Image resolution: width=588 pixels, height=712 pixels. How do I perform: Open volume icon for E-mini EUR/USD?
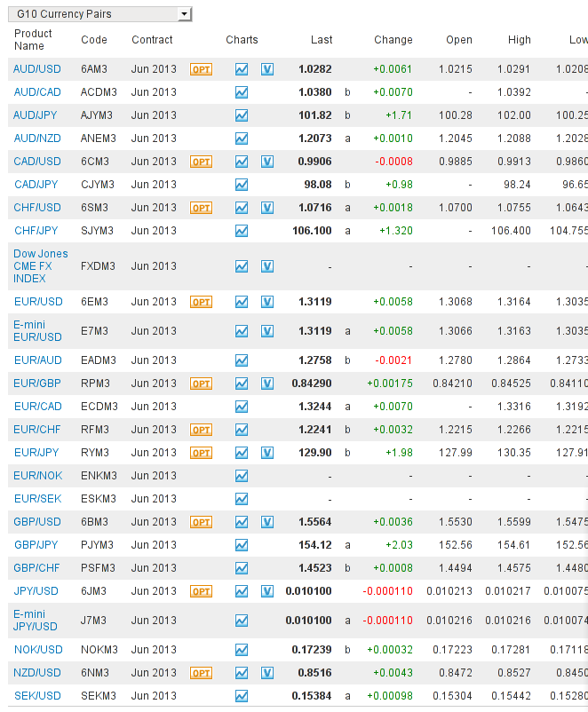click(x=267, y=331)
